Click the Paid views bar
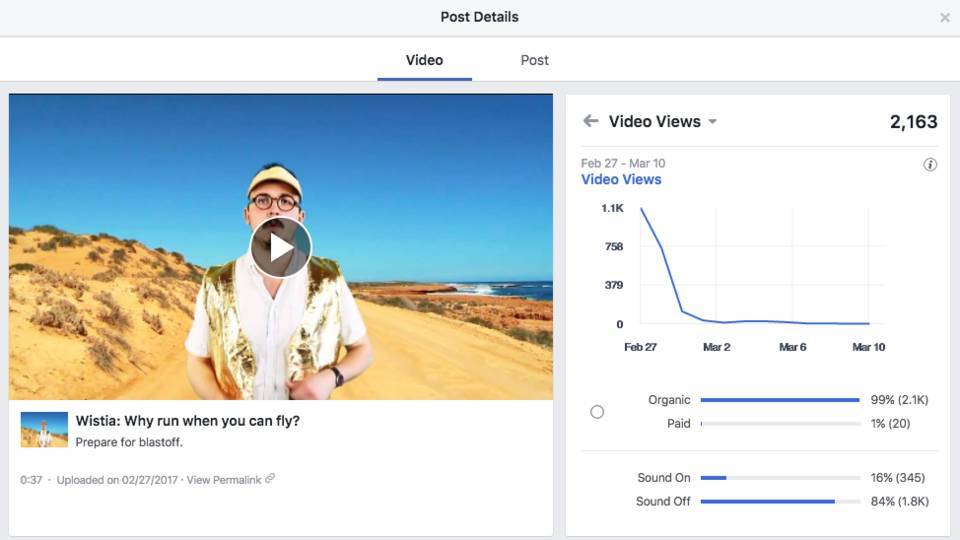This screenshot has width=960, height=540. point(781,424)
